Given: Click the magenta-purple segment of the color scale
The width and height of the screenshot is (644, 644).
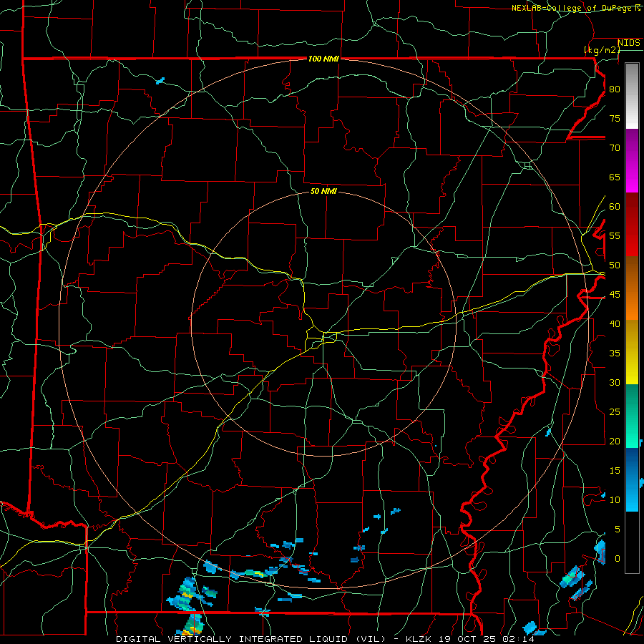Looking at the screenshot, I should pos(632,161).
